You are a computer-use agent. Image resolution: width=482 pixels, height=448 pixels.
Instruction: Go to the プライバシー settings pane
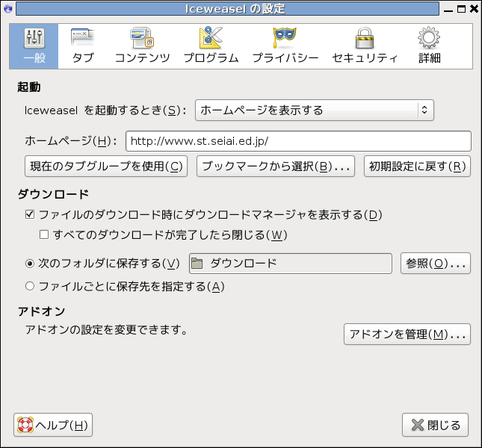point(285,46)
